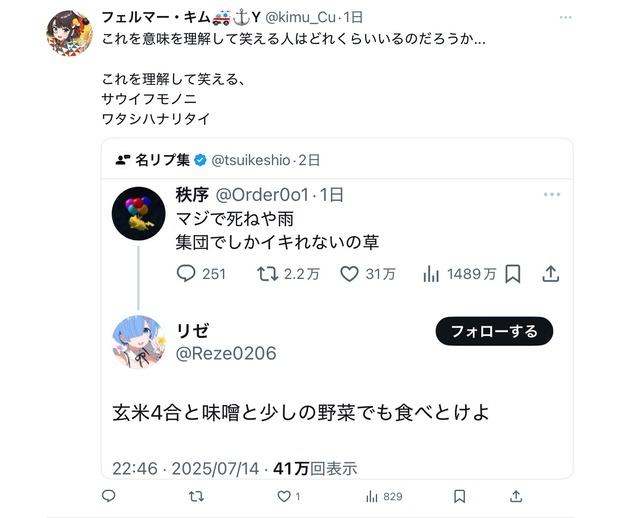Bookmark the embedded 秩序 tweet
This screenshot has height=518, width=620.
[x=513, y=274]
